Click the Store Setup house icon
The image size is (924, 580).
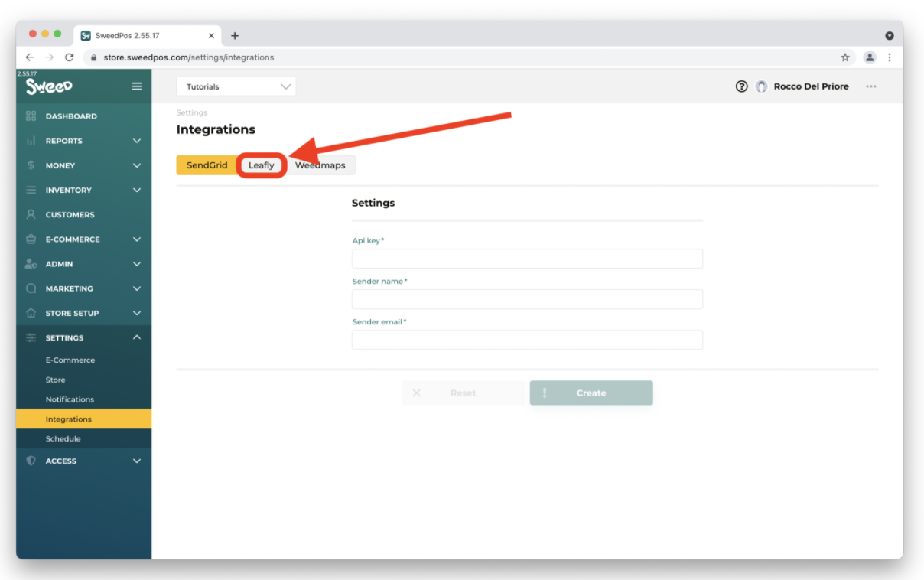(x=31, y=313)
